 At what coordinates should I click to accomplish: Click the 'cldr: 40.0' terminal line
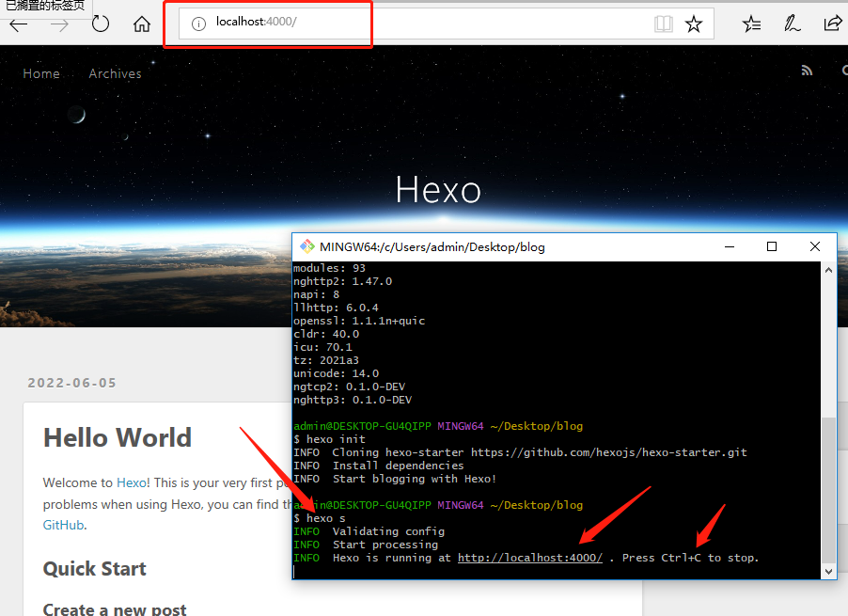point(326,334)
